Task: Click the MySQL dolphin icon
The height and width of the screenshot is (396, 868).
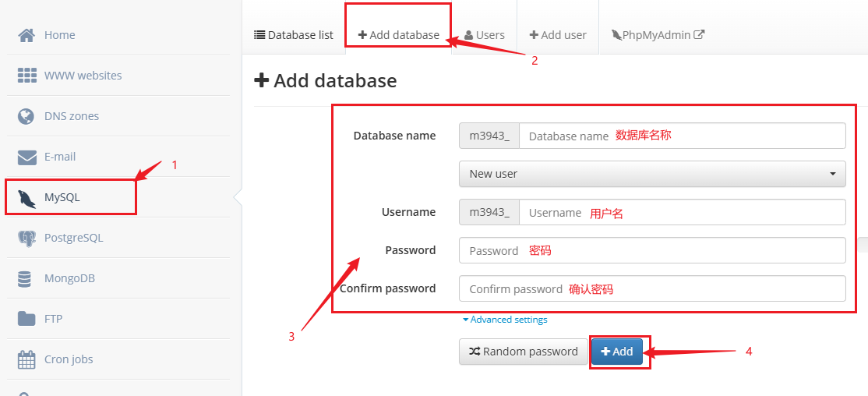Action: coord(26,198)
